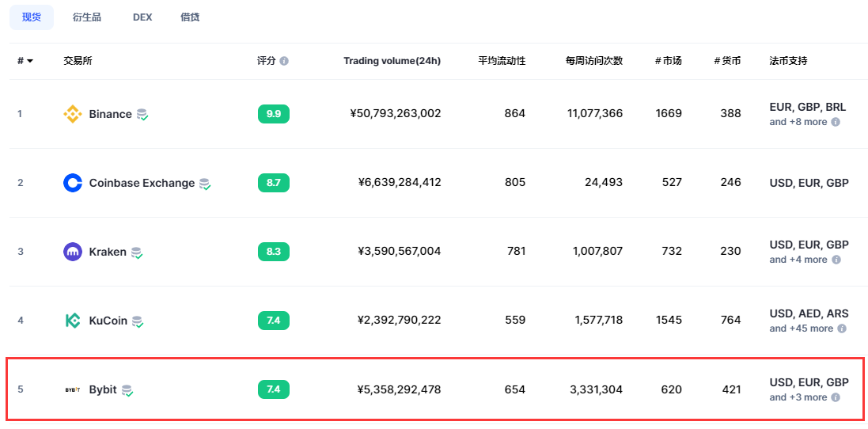
Task: Click Coinbase Exchange proof-of-reserves coin icon
Action: [206, 184]
